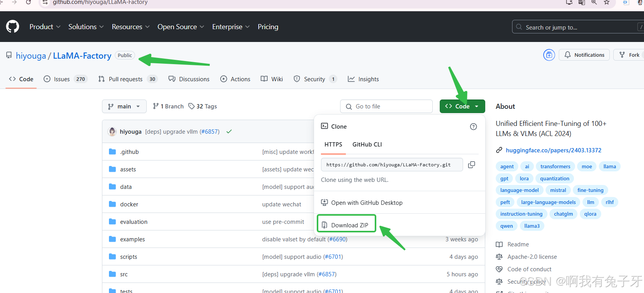Open the Pricing page
Viewport: 644px width, 293px height.
click(x=268, y=27)
